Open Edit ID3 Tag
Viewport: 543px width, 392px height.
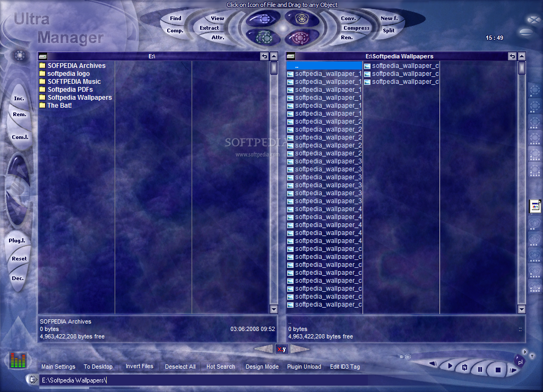click(x=344, y=367)
